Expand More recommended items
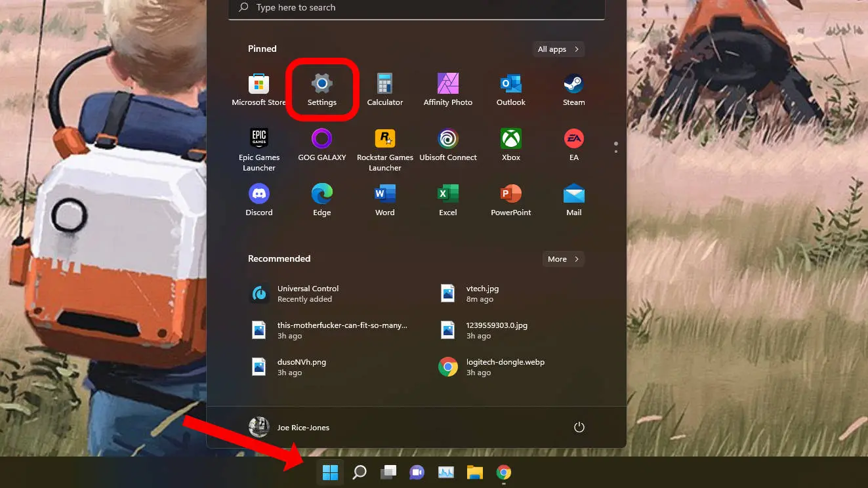The image size is (868, 488). pyautogui.click(x=563, y=259)
